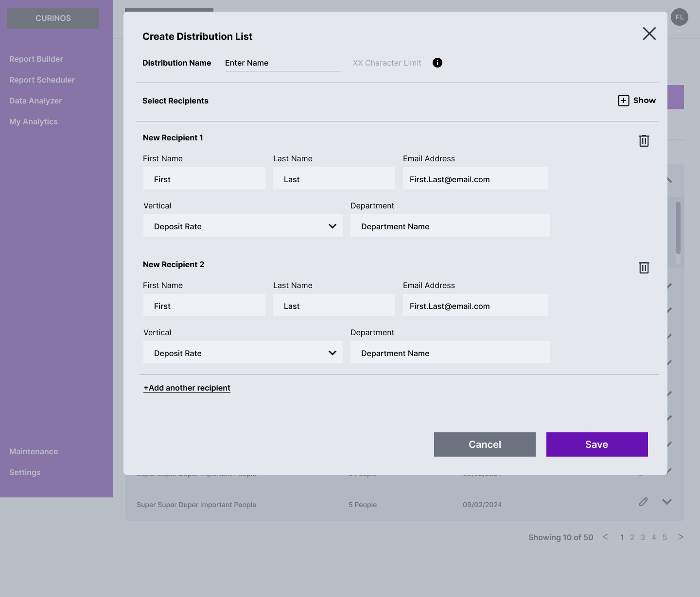
Task: Click the '09/02/2024' date in last row
Action: (482, 505)
